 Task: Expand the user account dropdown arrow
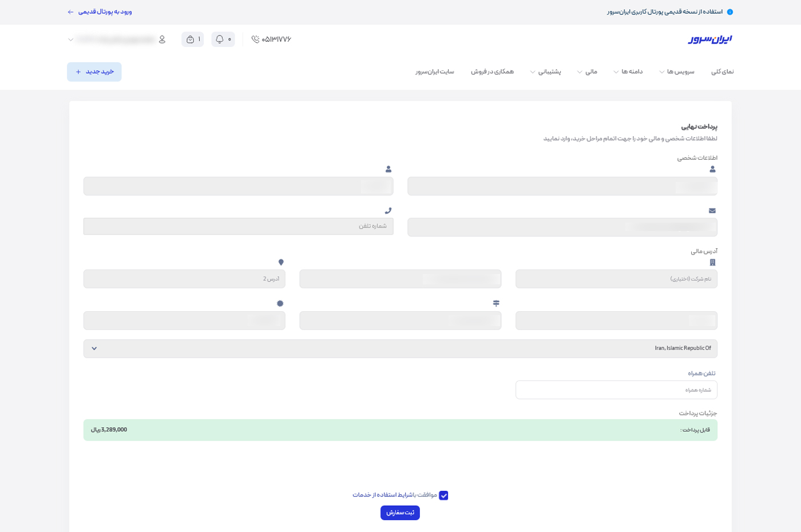coord(71,40)
